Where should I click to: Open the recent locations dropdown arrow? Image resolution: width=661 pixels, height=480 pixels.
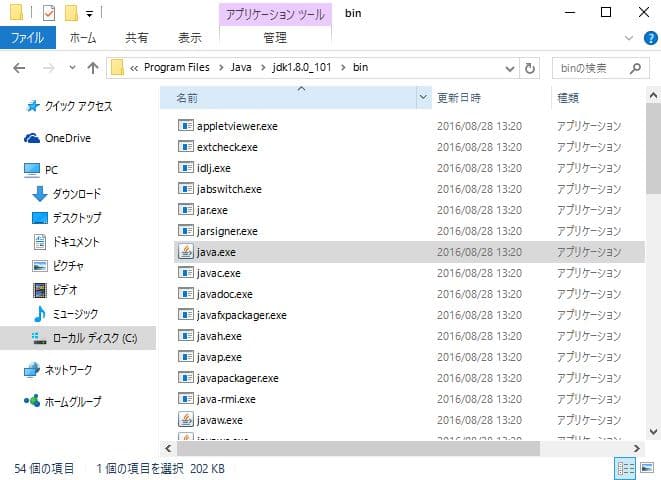[x=73, y=67]
